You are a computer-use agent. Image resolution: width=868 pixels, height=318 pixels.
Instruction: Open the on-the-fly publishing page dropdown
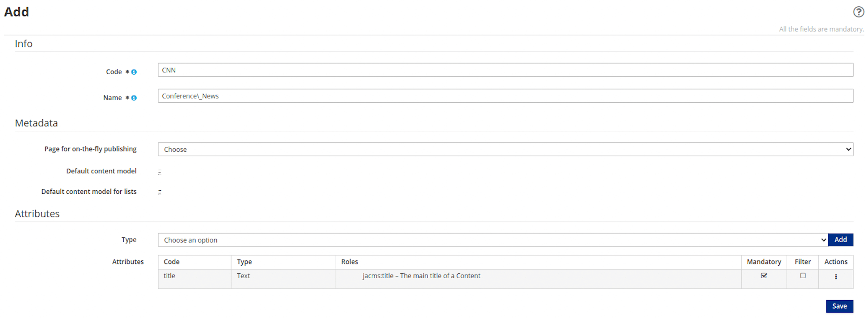[x=505, y=150]
